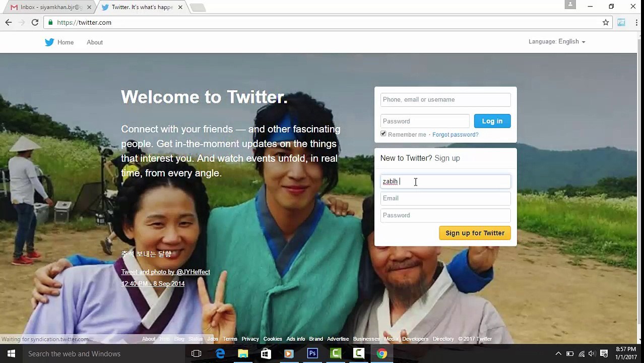
Task: Click the signup Password field
Action: point(445,215)
